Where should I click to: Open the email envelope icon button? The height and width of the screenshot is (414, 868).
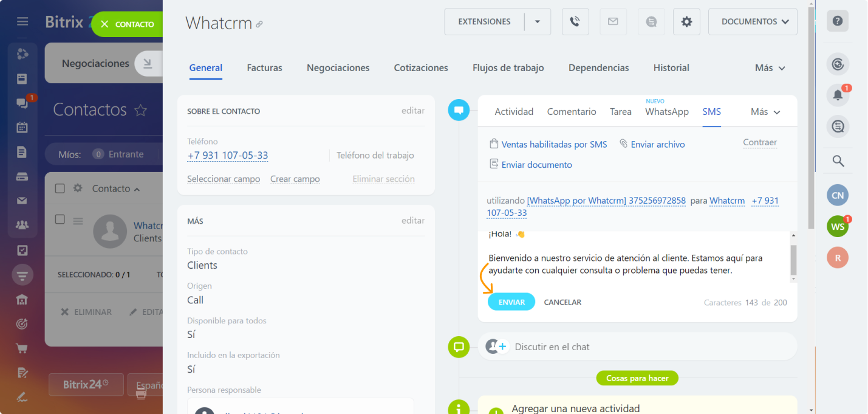pos(613,22)
